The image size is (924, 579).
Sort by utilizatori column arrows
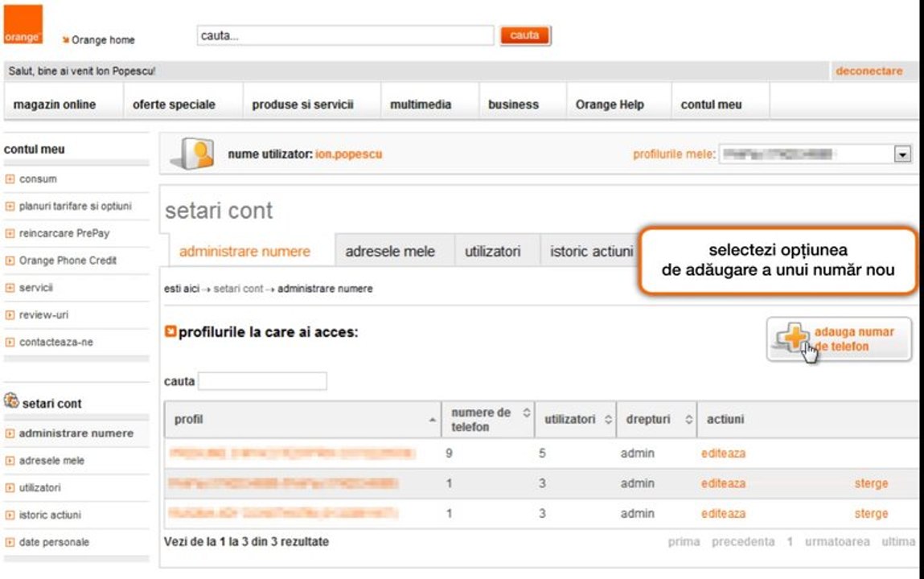608,420
